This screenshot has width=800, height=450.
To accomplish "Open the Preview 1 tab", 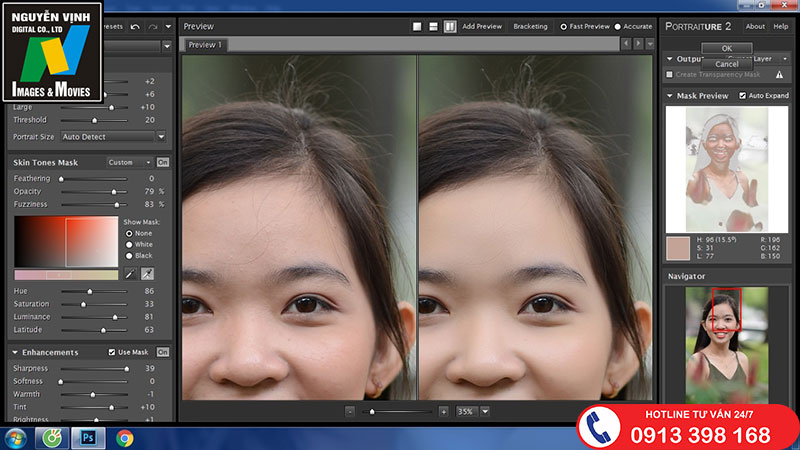I will point(205,45).
